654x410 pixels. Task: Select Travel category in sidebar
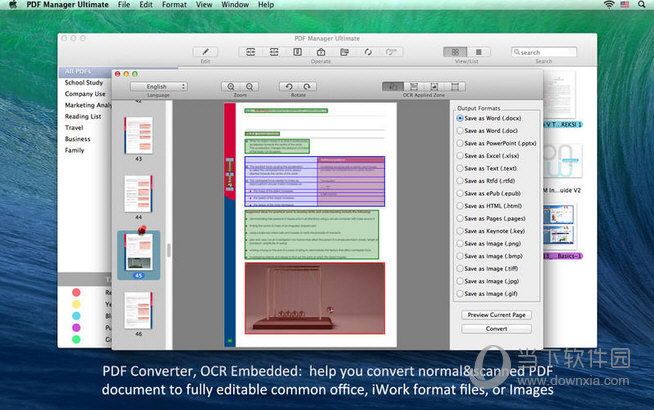click(74, 128)
